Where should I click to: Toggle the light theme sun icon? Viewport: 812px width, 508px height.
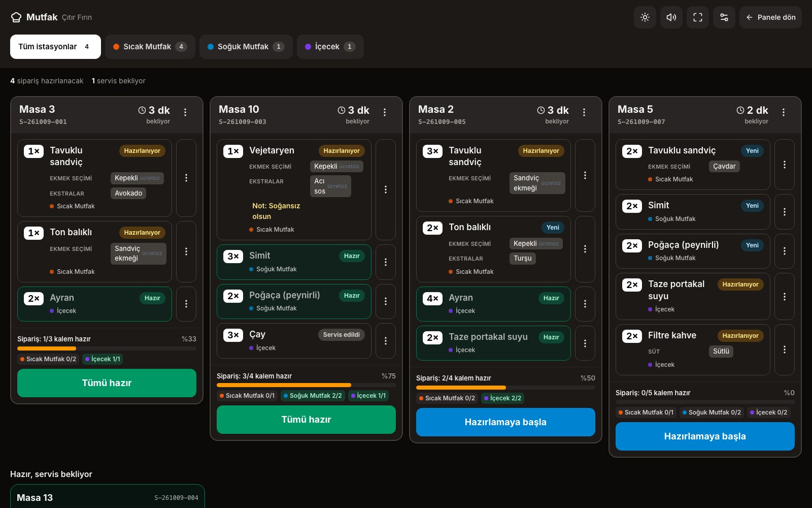[x=645, y=17]
